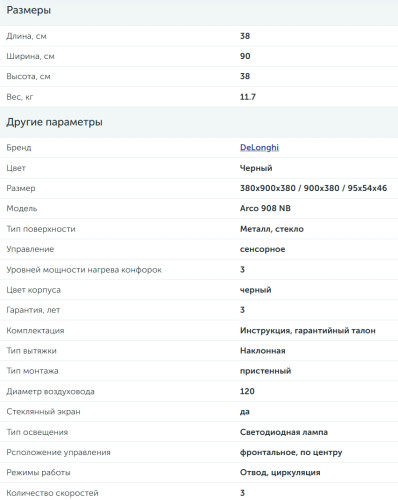Select the 'Ширина, см' label
Image resolution: width=398 pixels, height=500 pixels.
30,56
